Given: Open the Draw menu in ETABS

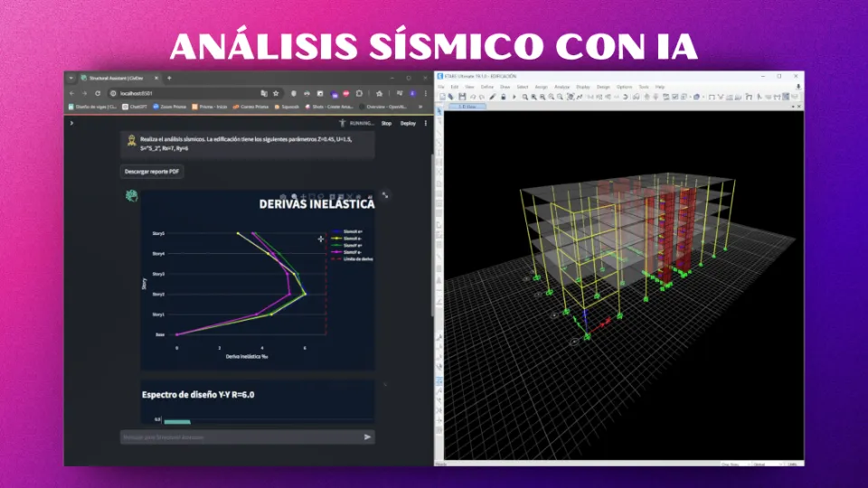Looking at the screenshot, I should 505,87.
